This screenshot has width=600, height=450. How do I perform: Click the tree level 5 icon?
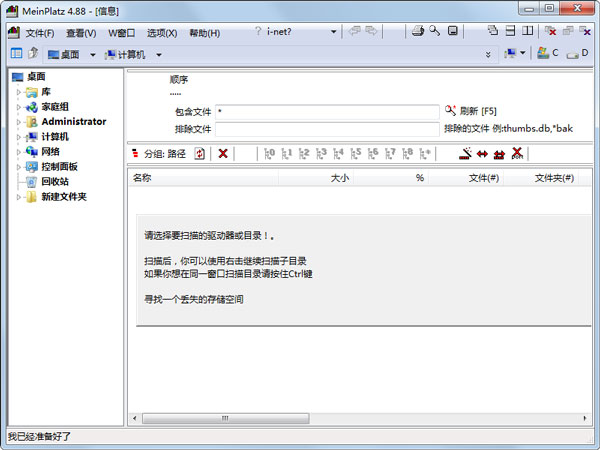[x=355, y=153]
